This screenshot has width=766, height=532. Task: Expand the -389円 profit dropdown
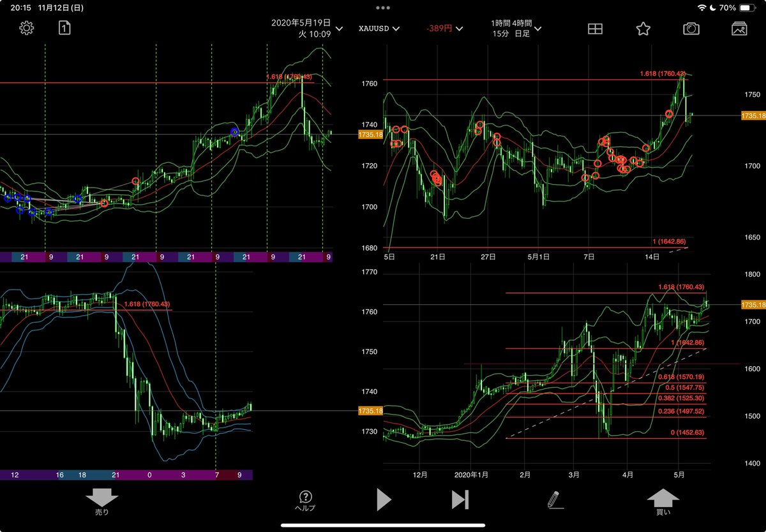tap(444, 29)
